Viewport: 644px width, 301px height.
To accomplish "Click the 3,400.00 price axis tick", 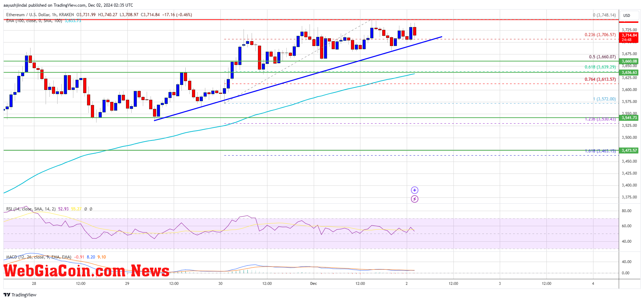I will (629, 185).
